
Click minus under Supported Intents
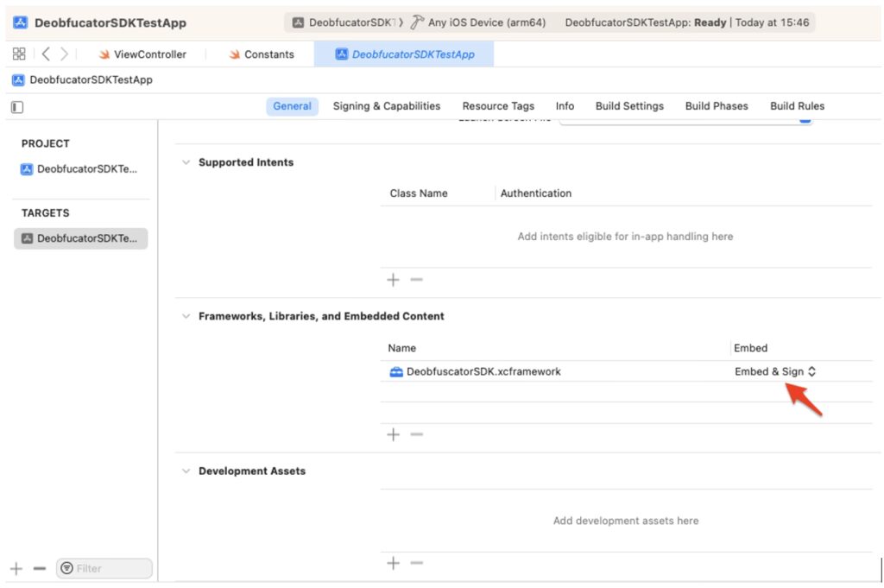point(416,280)
